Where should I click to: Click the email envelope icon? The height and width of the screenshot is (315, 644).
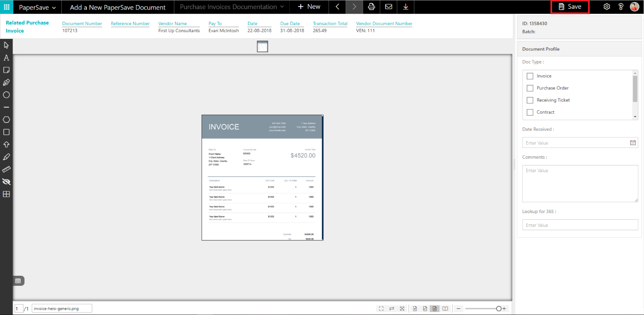[x=388, y=7]
